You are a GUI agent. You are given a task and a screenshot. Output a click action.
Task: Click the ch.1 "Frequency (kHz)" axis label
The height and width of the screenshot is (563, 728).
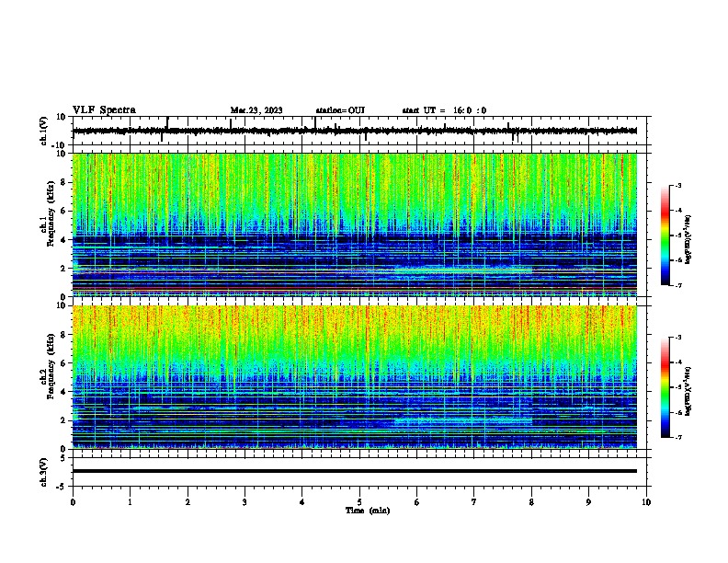tap(51, 213)
